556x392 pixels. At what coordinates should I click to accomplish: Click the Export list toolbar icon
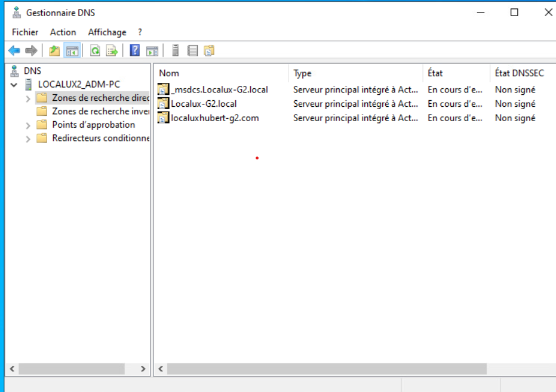coord(112,51)
